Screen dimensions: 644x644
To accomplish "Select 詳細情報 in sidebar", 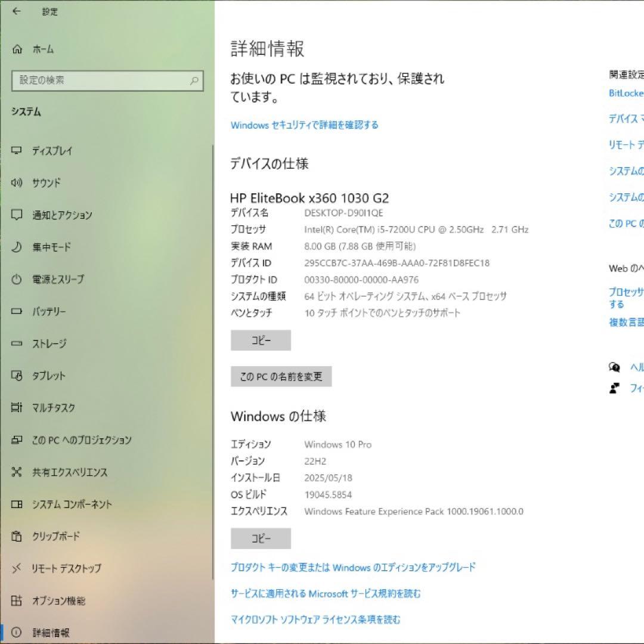I will 50,633.
